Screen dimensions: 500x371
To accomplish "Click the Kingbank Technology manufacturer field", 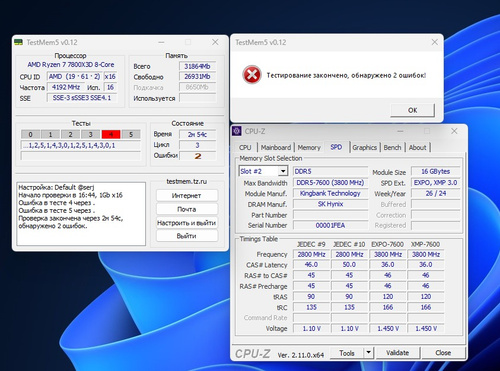I will (330, 193).
